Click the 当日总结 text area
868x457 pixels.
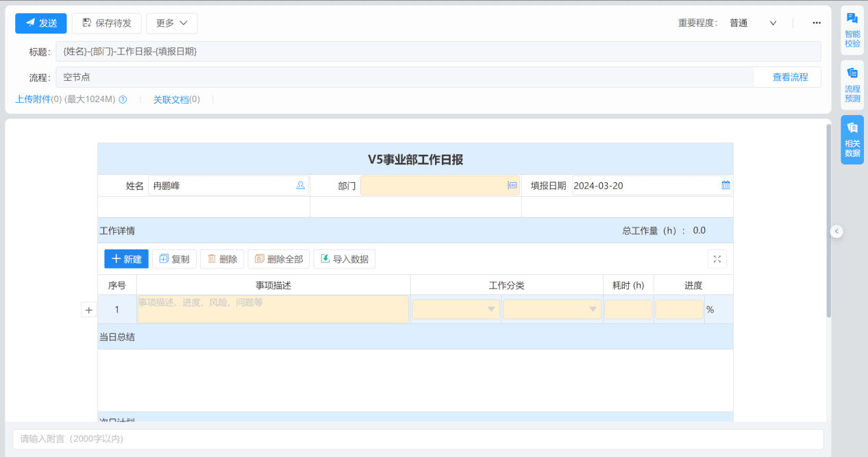pyautogui.click(x=415, y=380)
